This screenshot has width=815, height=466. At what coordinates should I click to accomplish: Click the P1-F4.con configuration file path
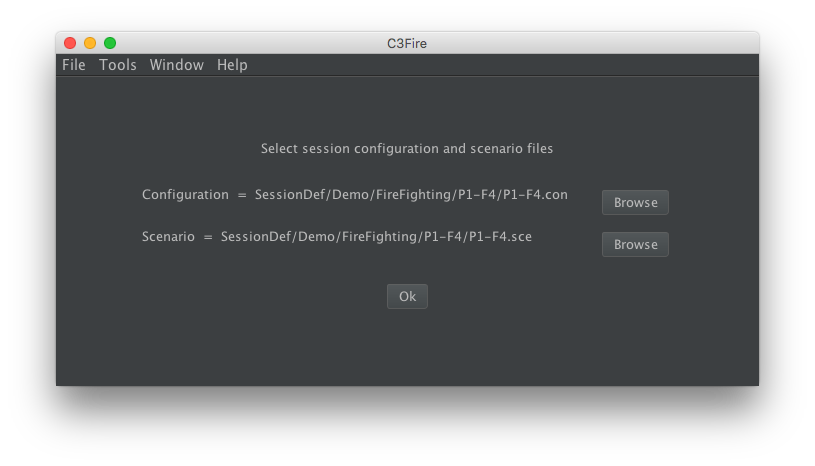pyautogui.click(x=411, y=195)
